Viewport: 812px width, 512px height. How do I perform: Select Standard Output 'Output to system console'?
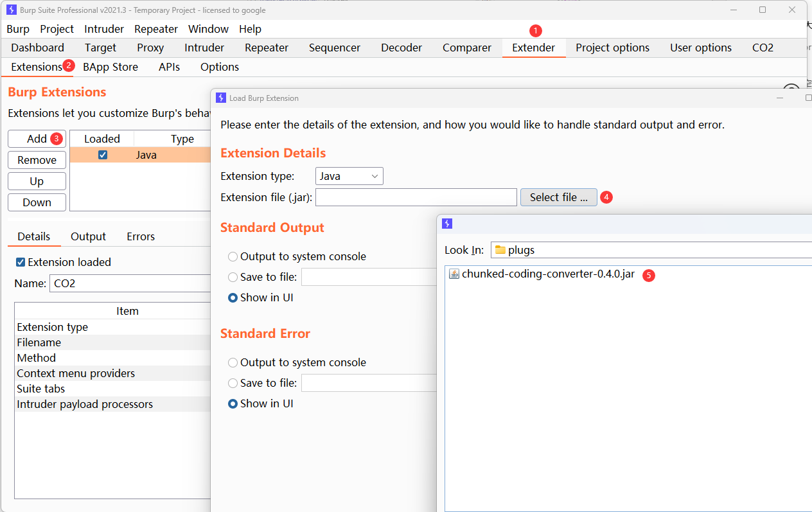pyautogui.click(x=233, y=256)
